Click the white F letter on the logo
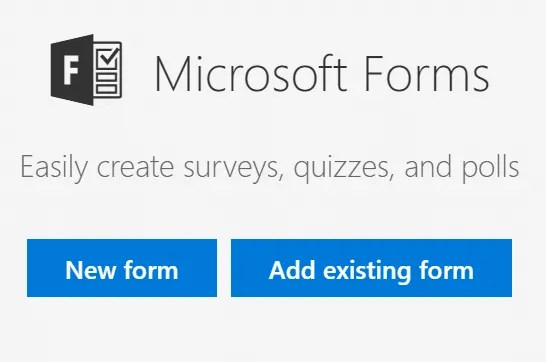Image resolution: width=546 pixels, height=362 pixels. [71, 71]
